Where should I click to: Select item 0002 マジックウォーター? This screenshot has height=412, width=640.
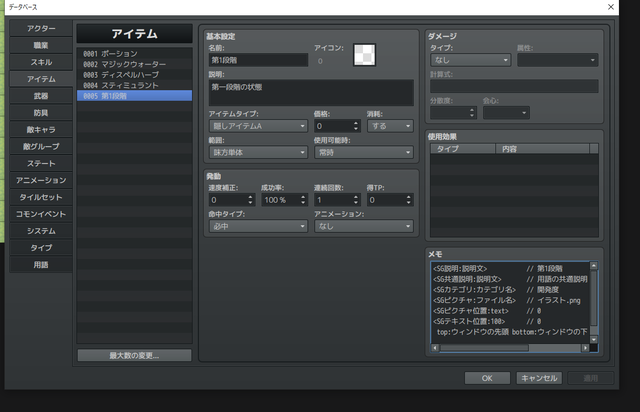tap(134, 64)
